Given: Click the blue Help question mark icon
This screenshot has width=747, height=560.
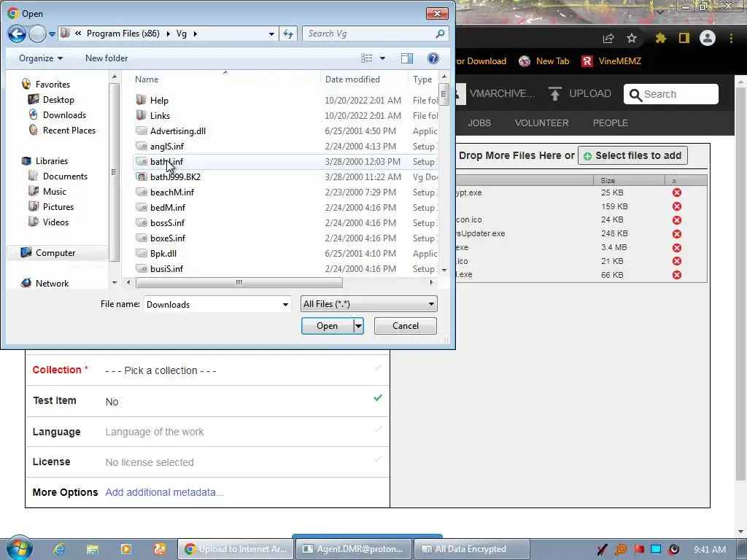Looking at the screenshot, I should [x=433, y=58].
